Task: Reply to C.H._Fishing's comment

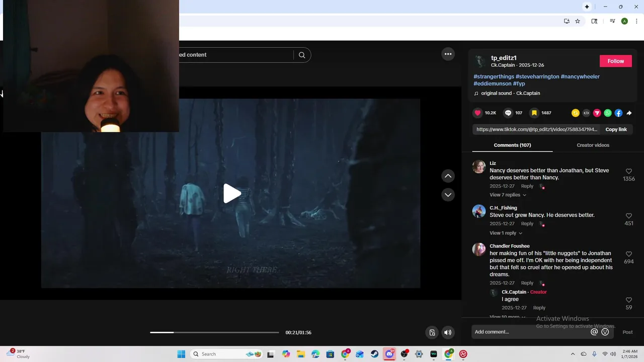Action: coord(527,224)
